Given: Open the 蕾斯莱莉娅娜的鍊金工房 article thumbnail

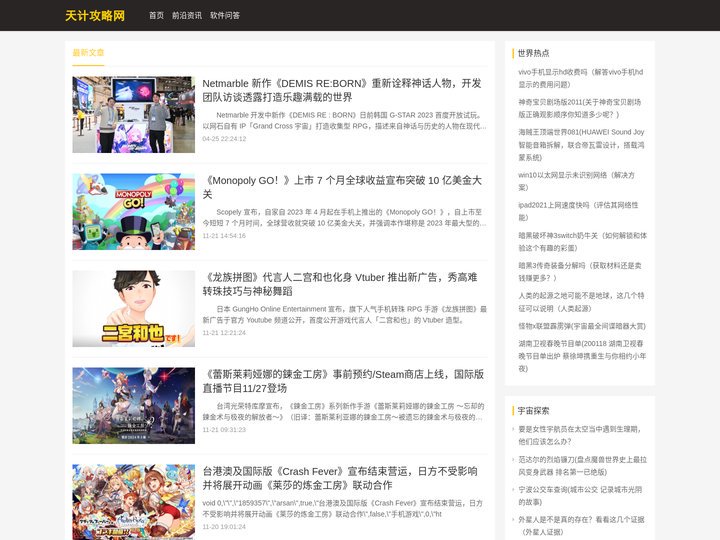Looking at the screenshot, I should [x=134, y=405].
